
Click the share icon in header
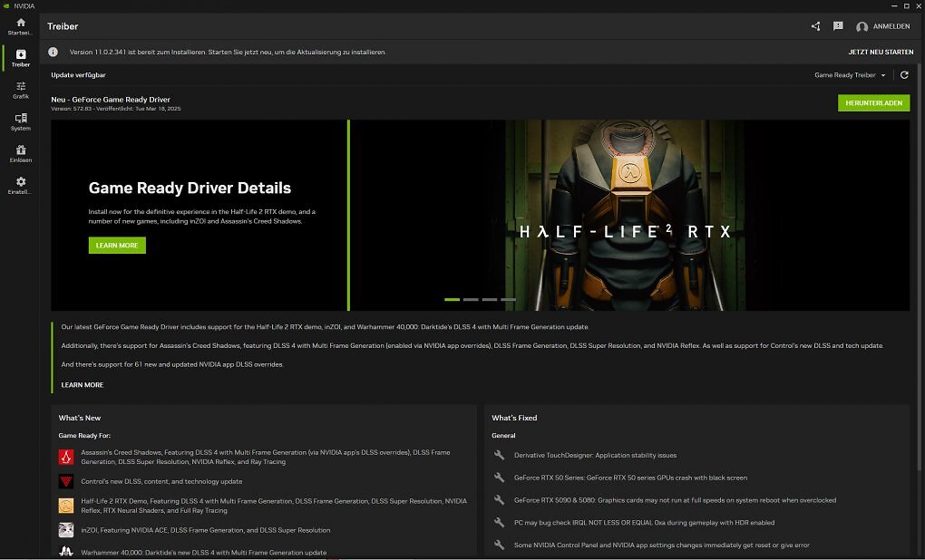(x=815, y=26)
